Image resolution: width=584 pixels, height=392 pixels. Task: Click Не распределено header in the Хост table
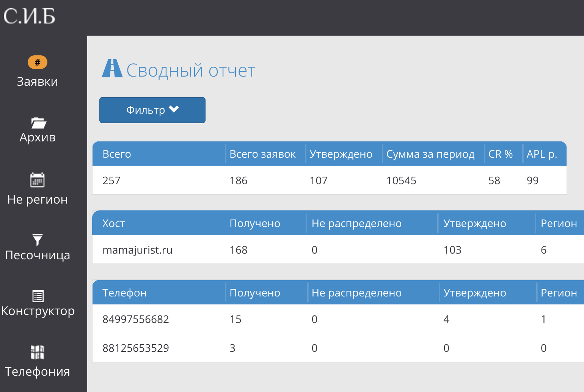[x=356, y=223]
